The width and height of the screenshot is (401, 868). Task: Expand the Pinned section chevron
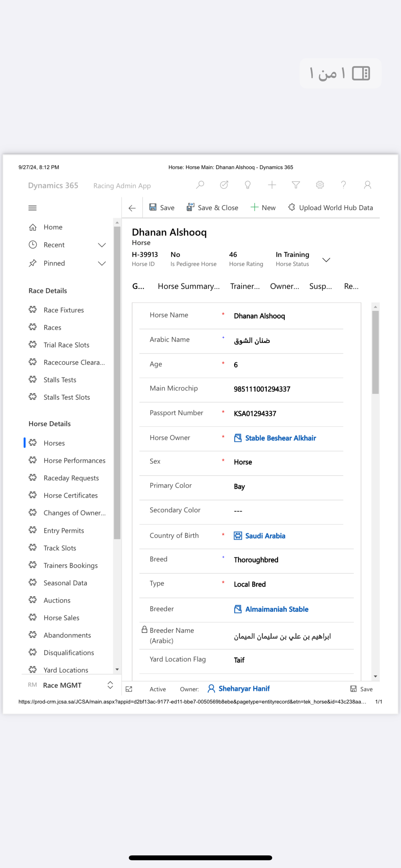coord(102,263)
